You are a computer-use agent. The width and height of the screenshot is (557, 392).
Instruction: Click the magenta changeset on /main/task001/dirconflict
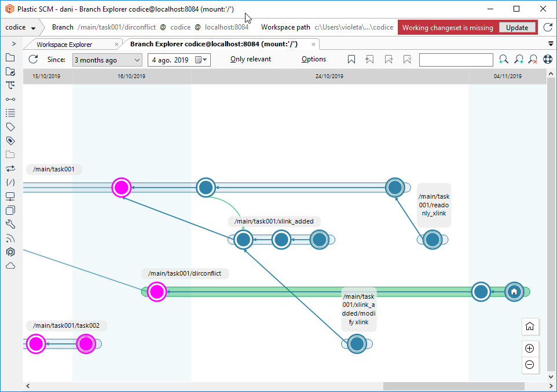click(156, 292)
